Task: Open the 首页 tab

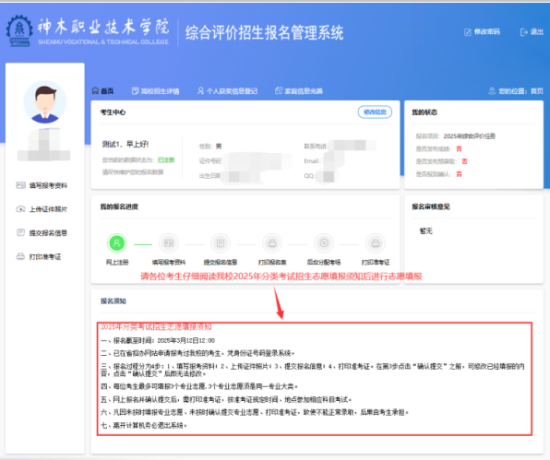Action: pyautogui.click(x=103, y=91)
